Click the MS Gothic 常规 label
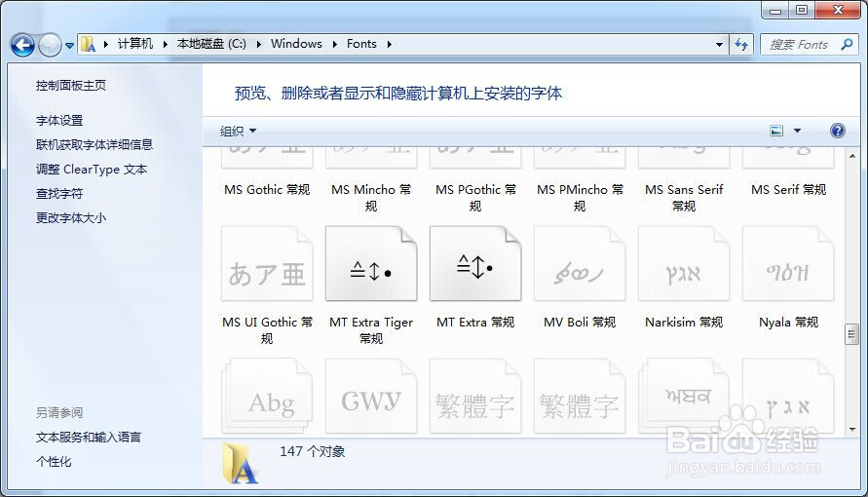The height and width of the screenshot is (497, 868). [x=267, y=190]
